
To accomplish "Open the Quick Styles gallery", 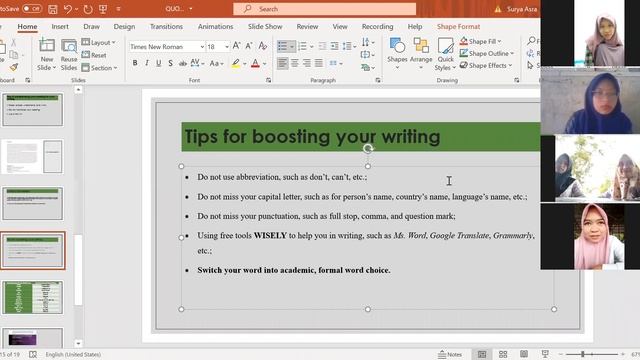I will point(445,54).
